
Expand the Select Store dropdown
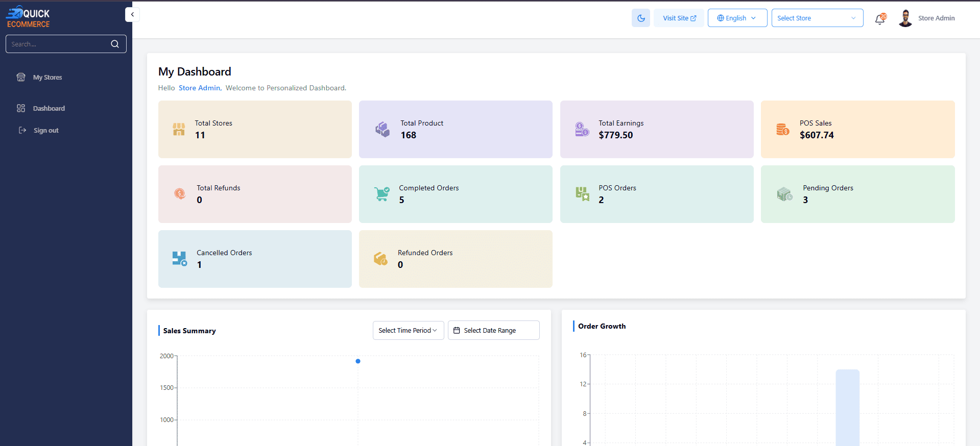pos(817,18)
